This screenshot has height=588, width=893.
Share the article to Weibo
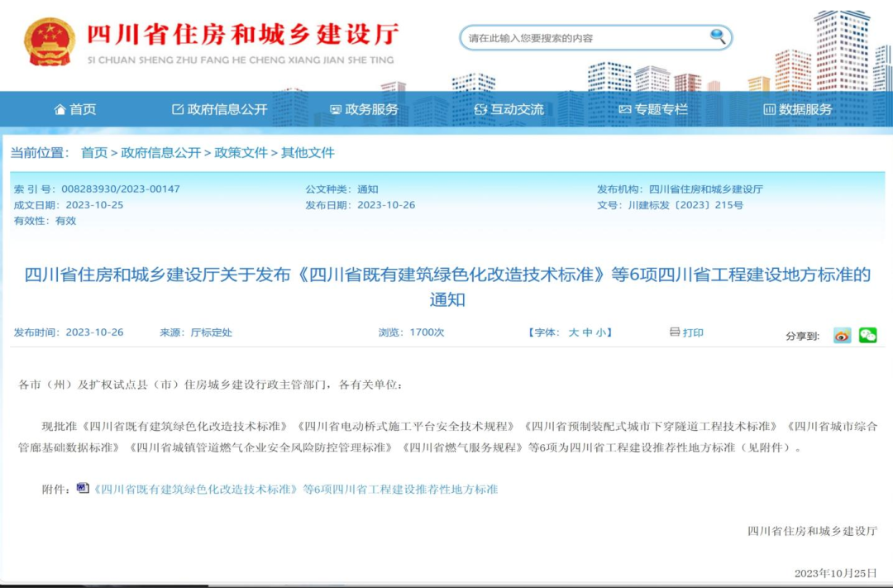pos(841,335)
